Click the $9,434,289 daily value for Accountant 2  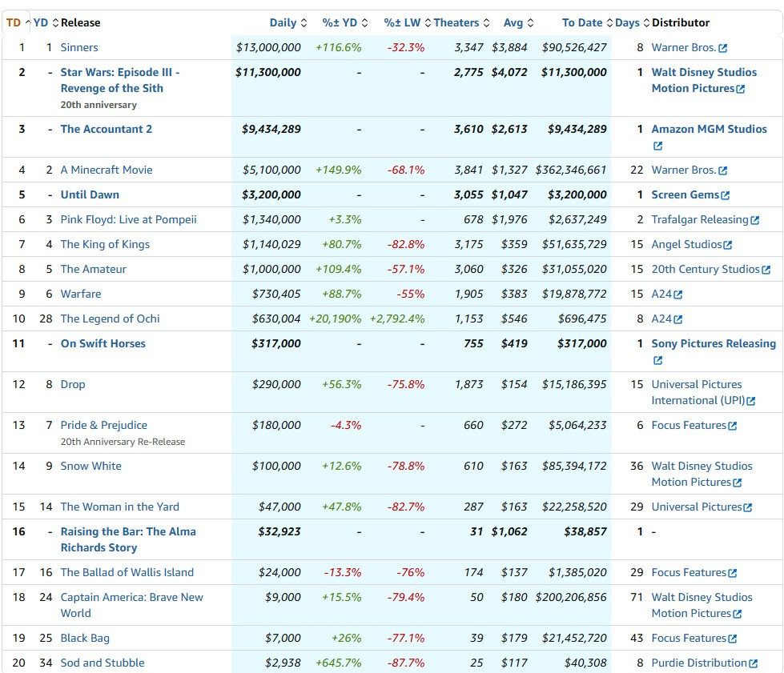tap(271, 129)
